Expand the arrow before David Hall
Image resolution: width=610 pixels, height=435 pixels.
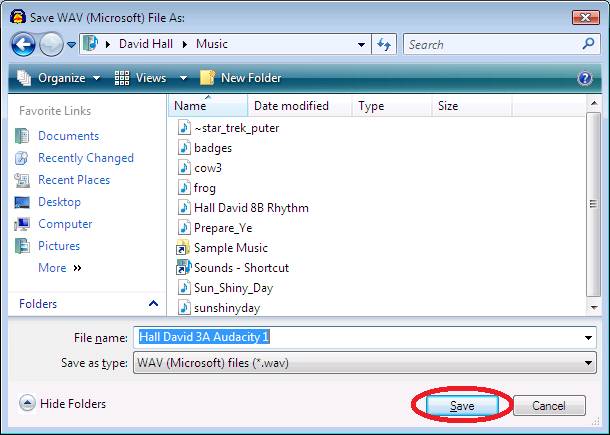pyautogui.click(x=108, y=44)
